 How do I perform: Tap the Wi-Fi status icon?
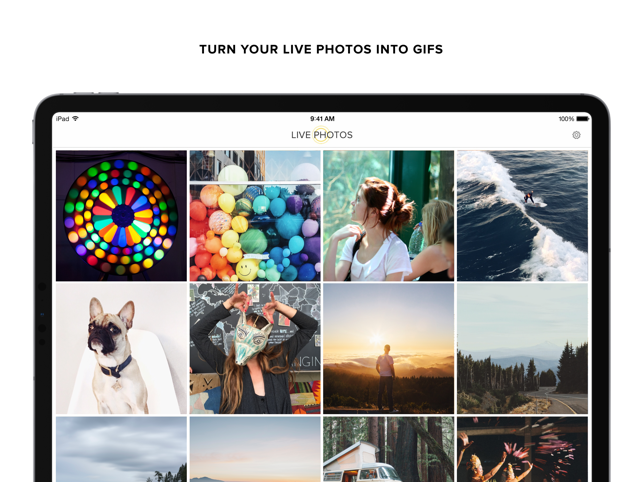[75, 119]
